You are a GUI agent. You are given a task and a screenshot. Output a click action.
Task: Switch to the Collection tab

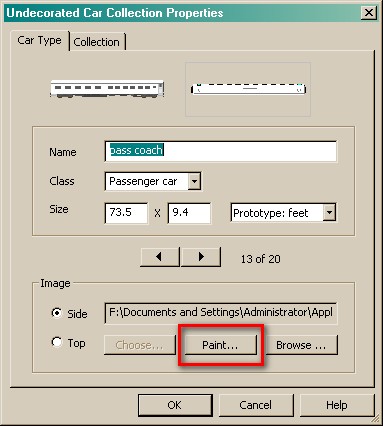[97, 42]
